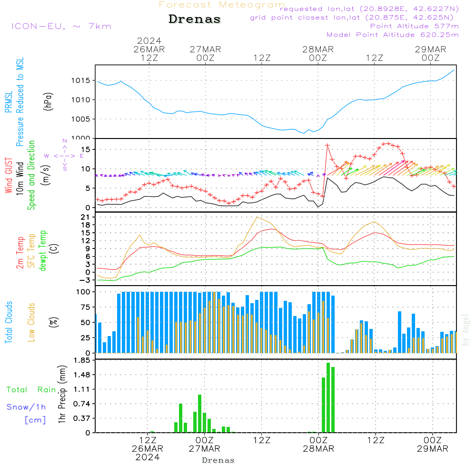
Task: Click the grid point closest lon,lat line
Action: tap(355, 18)
